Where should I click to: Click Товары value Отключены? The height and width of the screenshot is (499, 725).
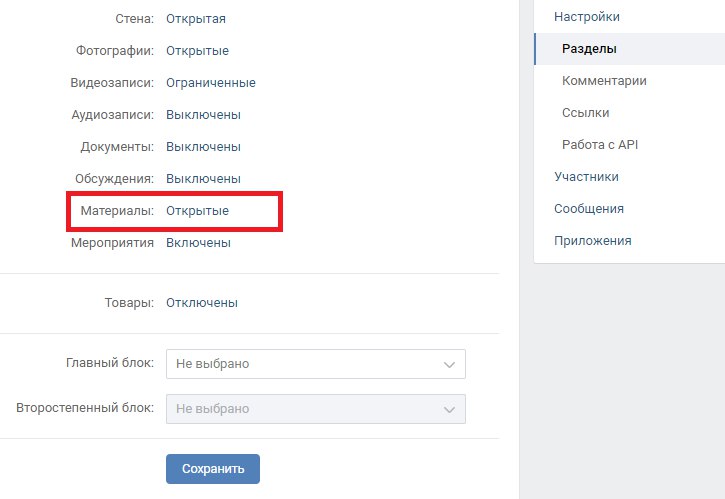(x=202, y=302)
